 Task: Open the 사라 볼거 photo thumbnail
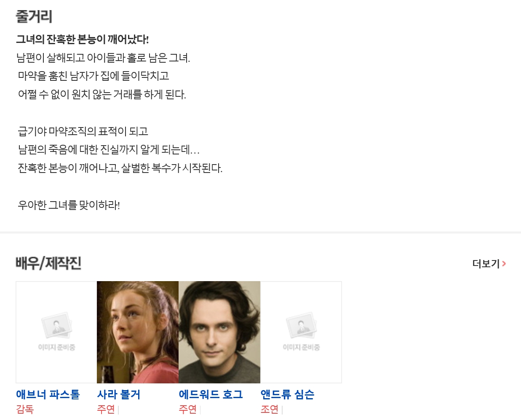coord(138,332)
